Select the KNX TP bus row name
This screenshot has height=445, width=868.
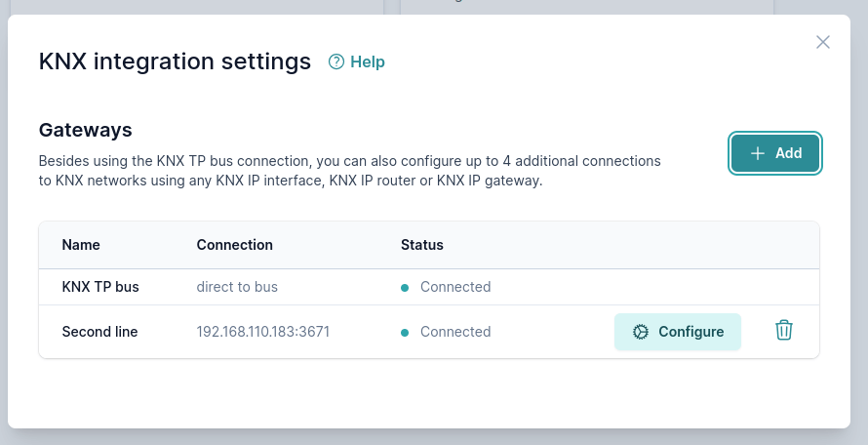click(x=100, y=287)
